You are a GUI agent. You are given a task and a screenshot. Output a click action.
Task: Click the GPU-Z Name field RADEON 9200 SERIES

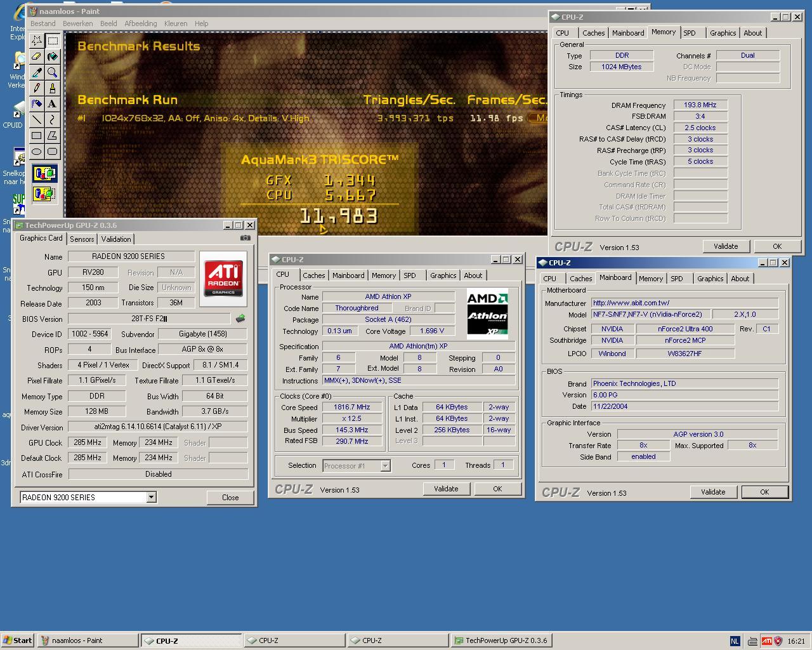click(x=131, y=256)
